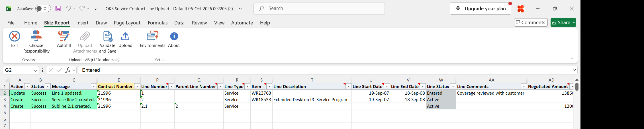The image size is (644, 129).
Task: Open the Contract Number filter dropdown
Action: [x=137, y=86]
